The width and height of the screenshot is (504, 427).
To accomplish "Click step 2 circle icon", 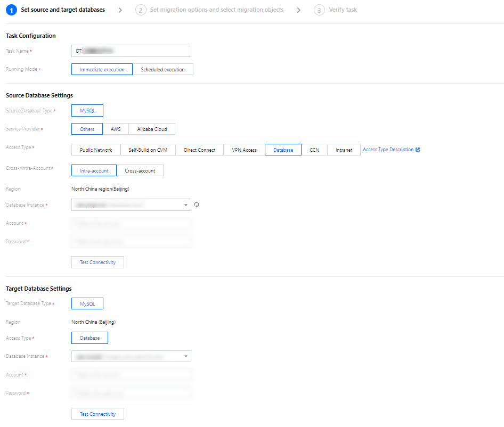I will click(x=141, y=10).
